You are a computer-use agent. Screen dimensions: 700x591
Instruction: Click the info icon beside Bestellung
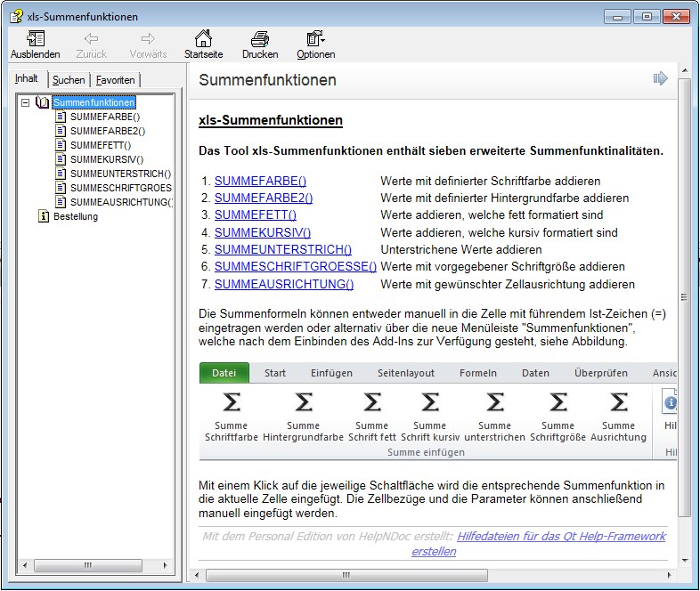coord(44,216)
